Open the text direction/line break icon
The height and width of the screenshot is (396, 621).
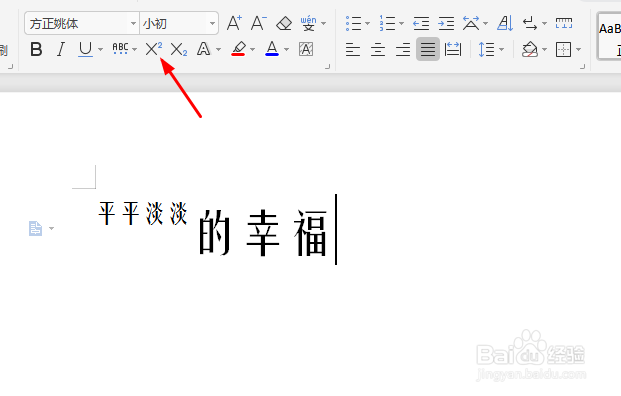[530, 23]
